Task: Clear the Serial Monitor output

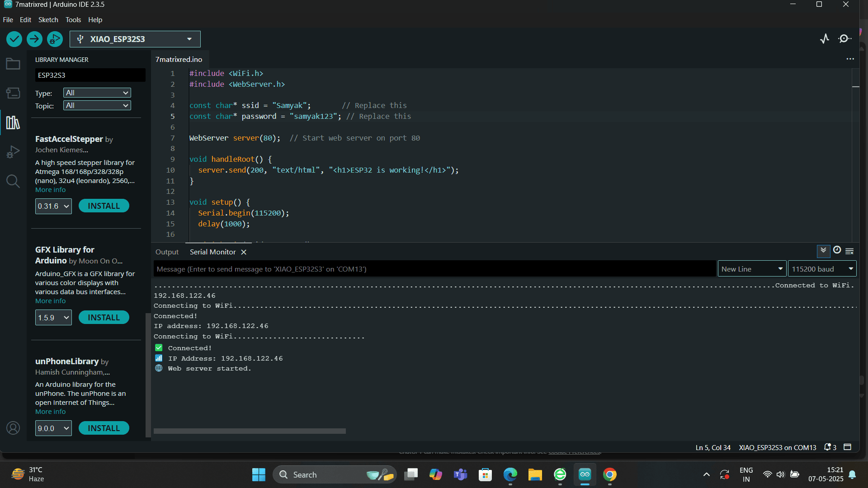Action: point(849,251)
